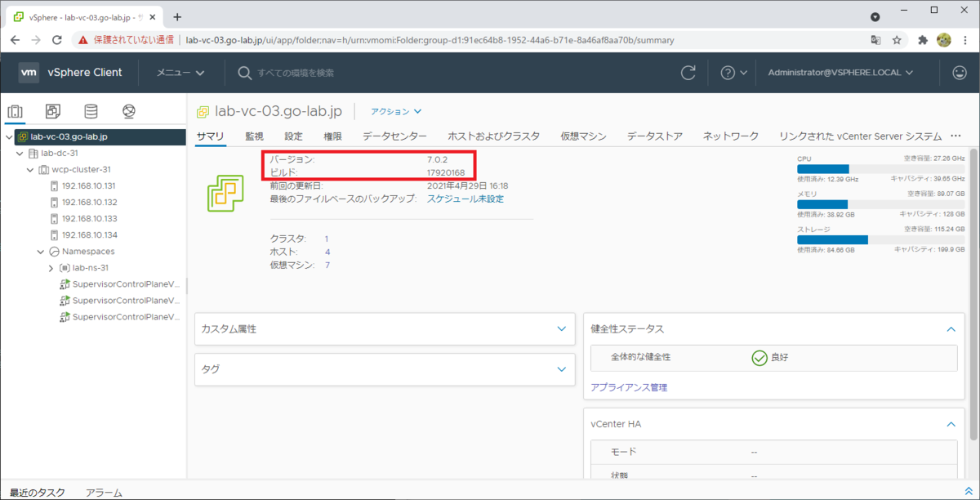
Task: Select host 192.168.10.131
Action: point(89,185)
